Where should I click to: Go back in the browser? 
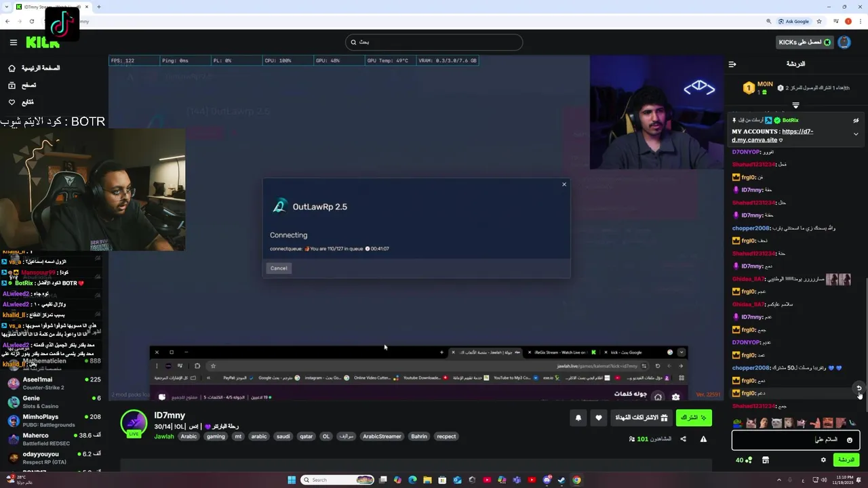pos(7,21)
